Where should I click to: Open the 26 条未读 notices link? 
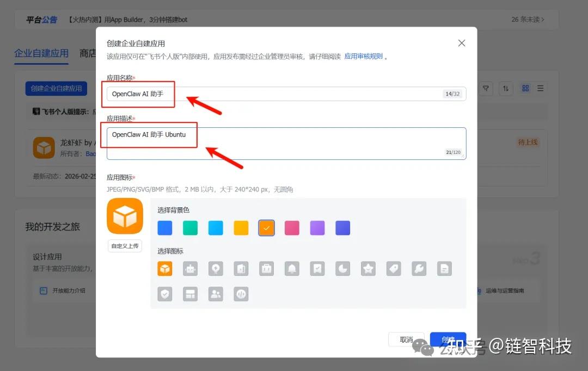[528, 20]
